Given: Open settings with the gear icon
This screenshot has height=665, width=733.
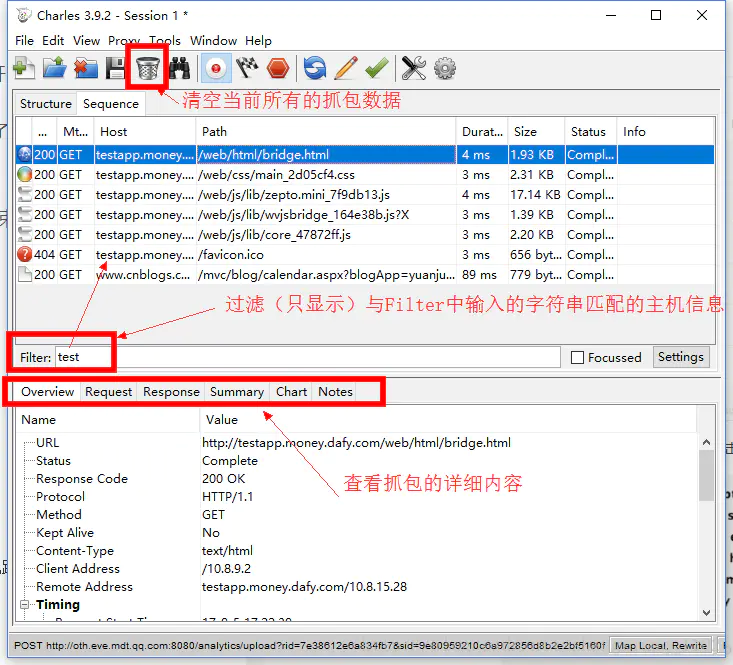Looking at the screenshot, I should 445,68.
